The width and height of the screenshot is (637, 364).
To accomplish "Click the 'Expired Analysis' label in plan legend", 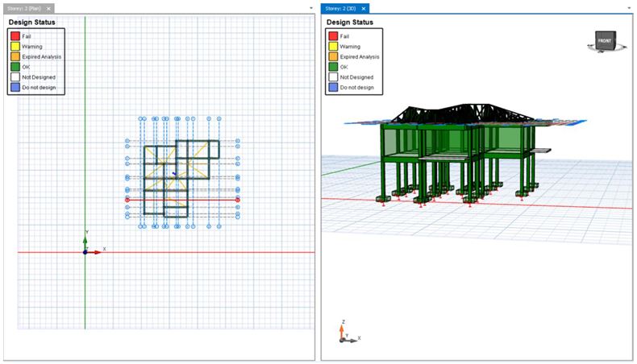I will coord(41,57).
